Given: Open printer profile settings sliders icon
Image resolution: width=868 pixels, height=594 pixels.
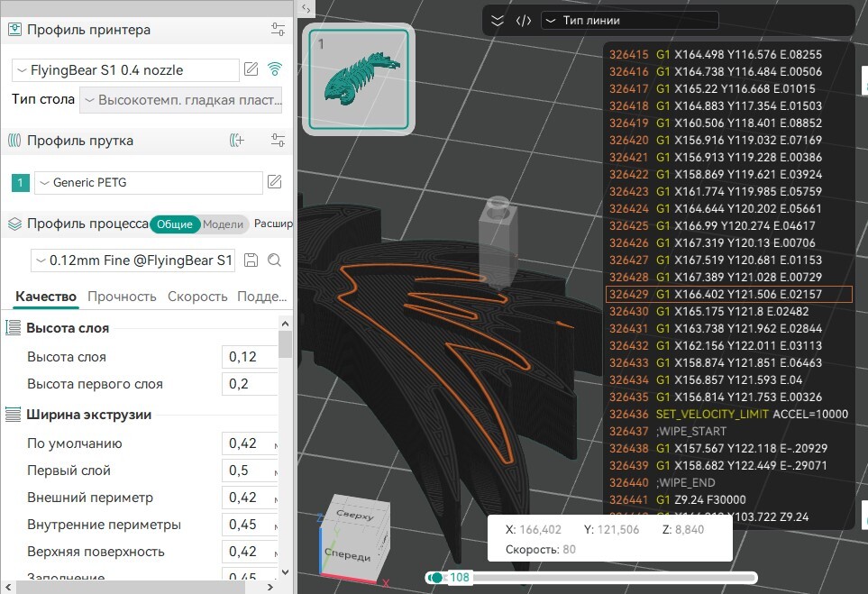Looking at the screenshot, I should click(278, 30).
